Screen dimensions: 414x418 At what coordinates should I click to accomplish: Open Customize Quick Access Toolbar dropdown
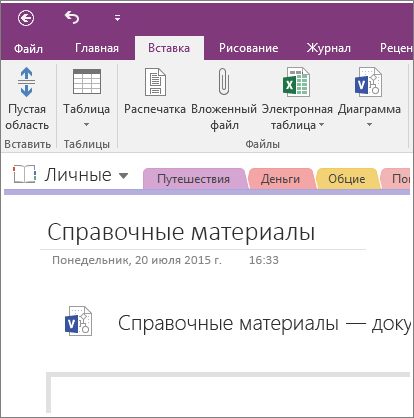pos(117,18)
